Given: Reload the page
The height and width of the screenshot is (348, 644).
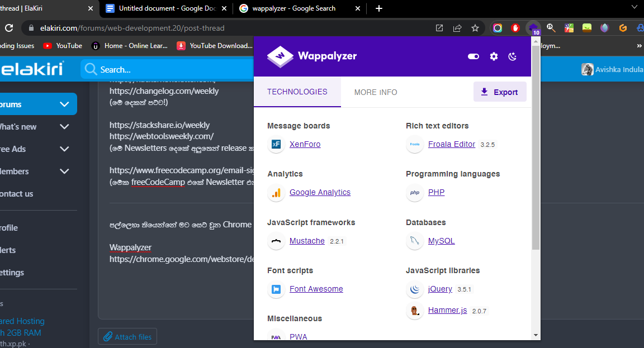Looking at the screenshot, I should click(9, 28).
